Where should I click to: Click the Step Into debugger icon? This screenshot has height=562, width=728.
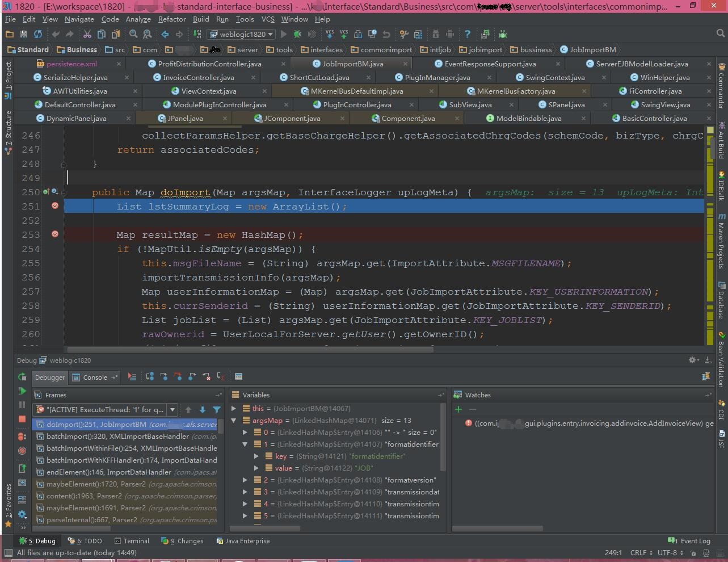click(x=163, y=376)
